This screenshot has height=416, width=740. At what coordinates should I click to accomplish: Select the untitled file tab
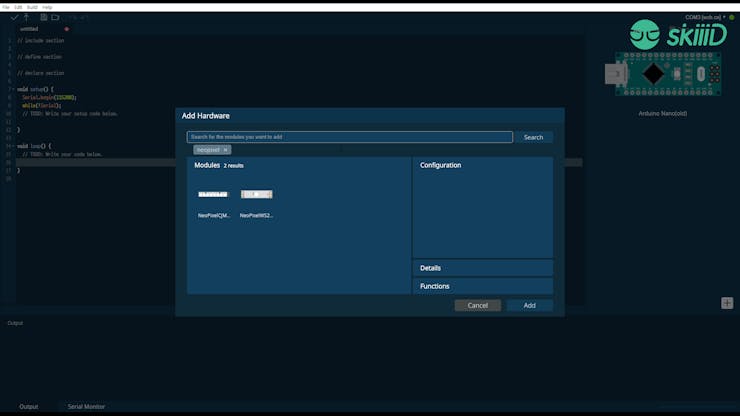(x=29, y=29)
